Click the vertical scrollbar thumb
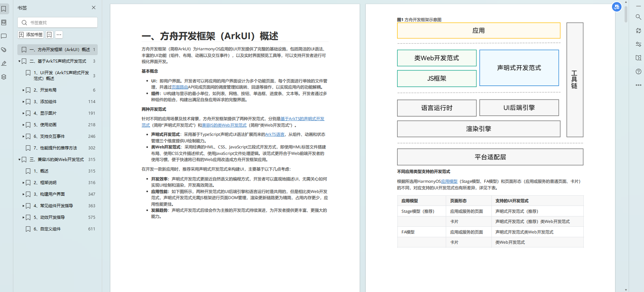The width and height of the screenshot is (644, 292). coord(626,14)
